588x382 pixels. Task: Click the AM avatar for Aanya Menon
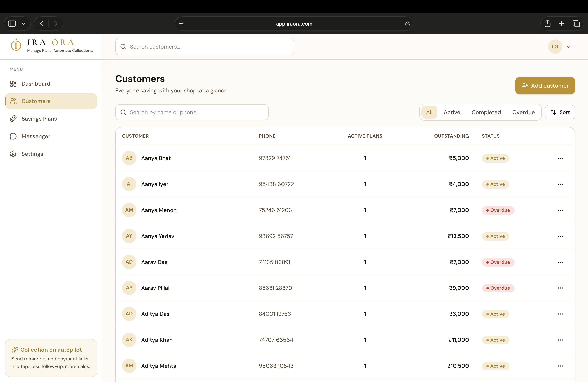tap(129, 210)
